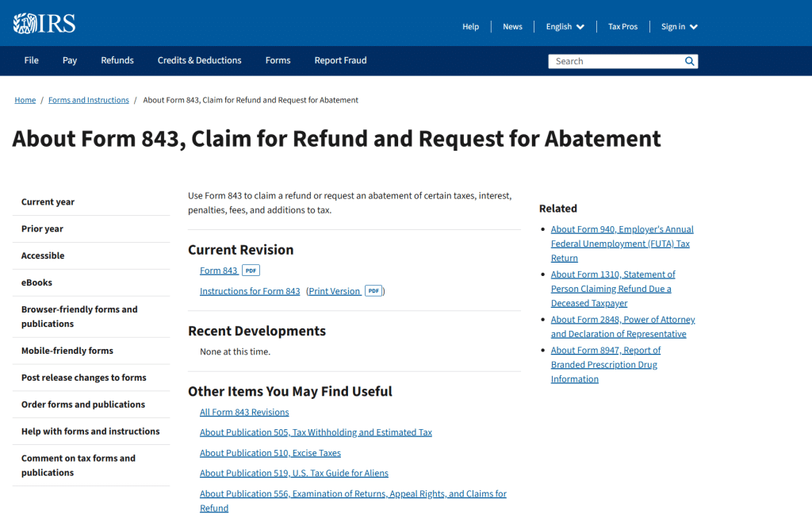Open the Print Version PDF badge
Image resolution: width=812 pixels, height=518 pixels.
(373, 290)
